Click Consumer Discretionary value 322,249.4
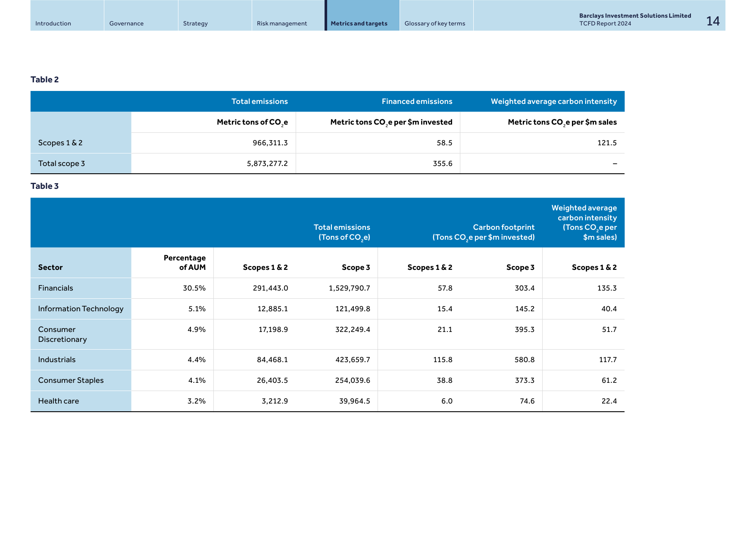 tap(353, 329)
